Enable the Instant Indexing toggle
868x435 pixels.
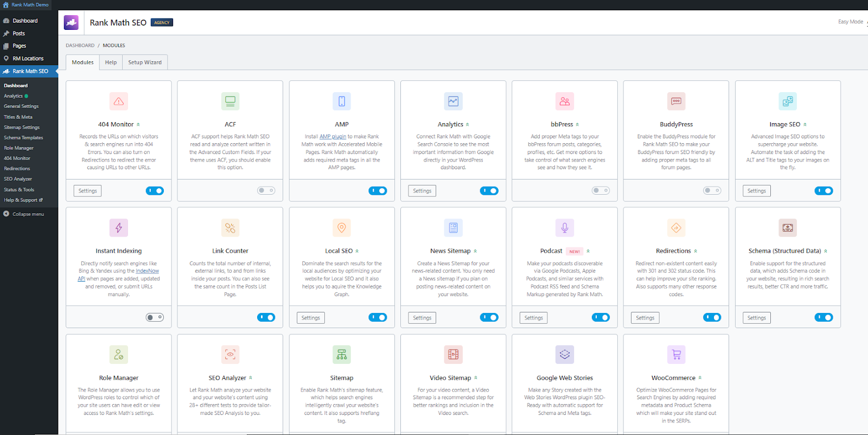click(x=155, y=317)
